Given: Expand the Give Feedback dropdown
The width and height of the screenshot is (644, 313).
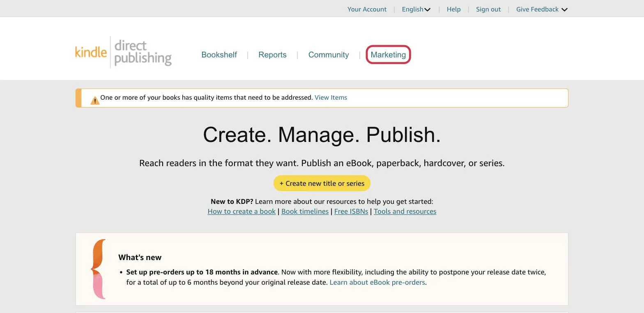Looking at the screenshot, I should coord(542,9).
